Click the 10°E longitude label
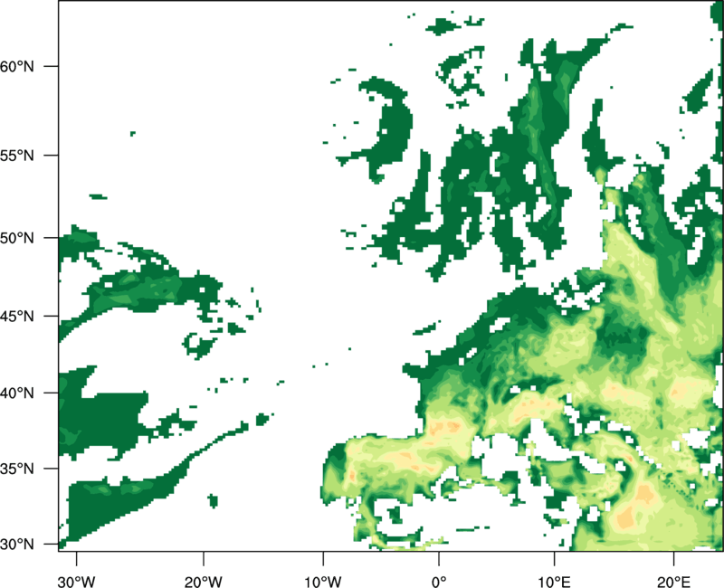The height and width of the screenshot is (588, 724). click(x=554, y=582)
